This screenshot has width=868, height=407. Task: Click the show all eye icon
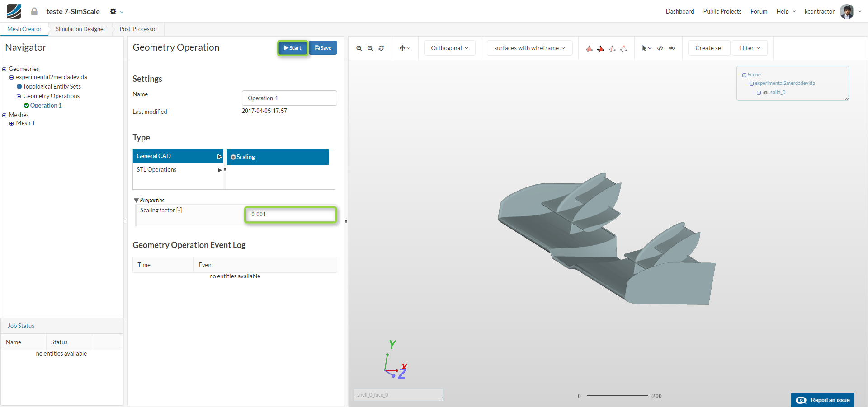(672, 48)
